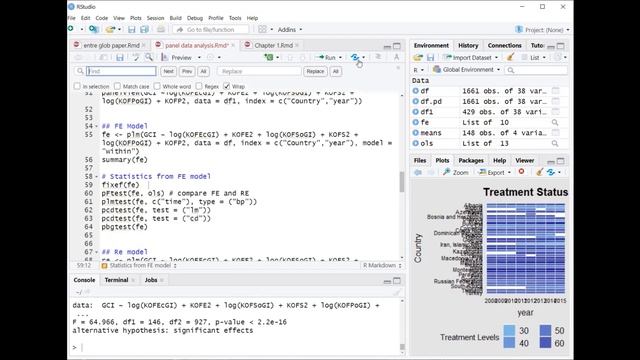This screenshot has height=360, width=640.
Task: Uncheck the Wrap checkbox
Action: (227, 86)
